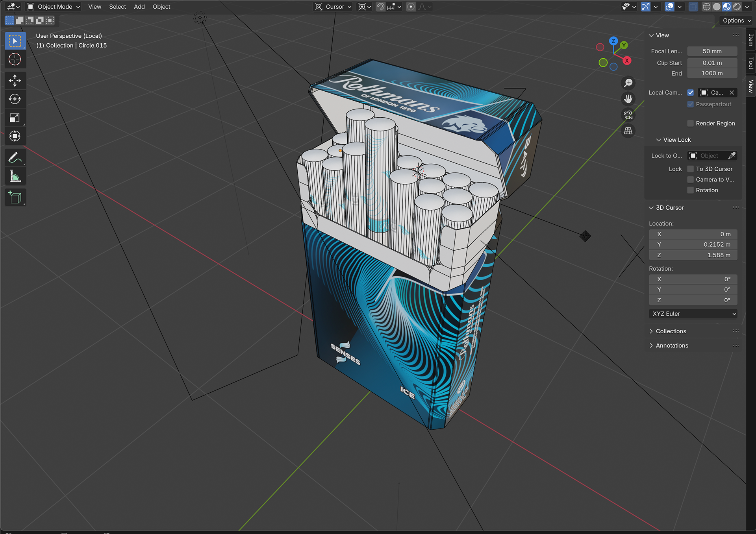Open the Object Mode dropdown
The width and height of the screenshot is (756, 534).
pyautogui.click(x=53, y=7)
